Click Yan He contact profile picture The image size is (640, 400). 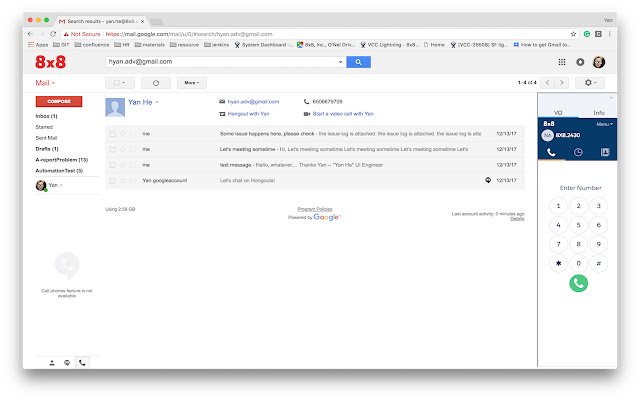point(115,107)
